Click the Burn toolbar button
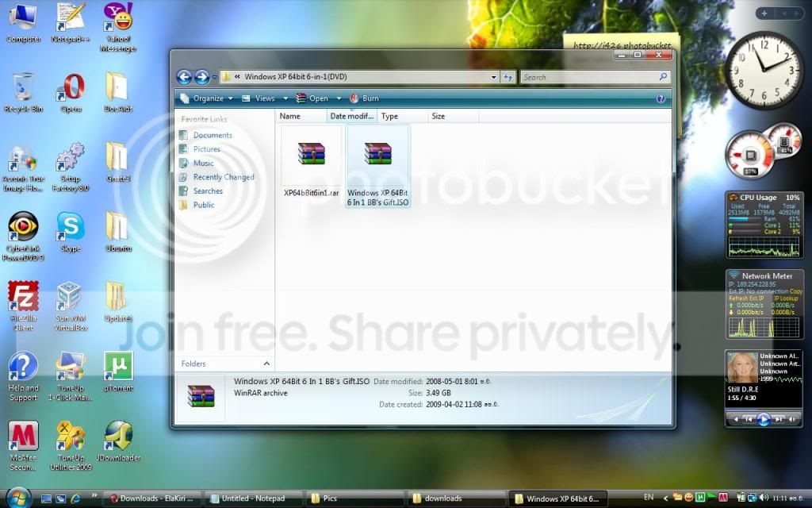Viewport: 812px width, 508px height. (x=365, y=98)
